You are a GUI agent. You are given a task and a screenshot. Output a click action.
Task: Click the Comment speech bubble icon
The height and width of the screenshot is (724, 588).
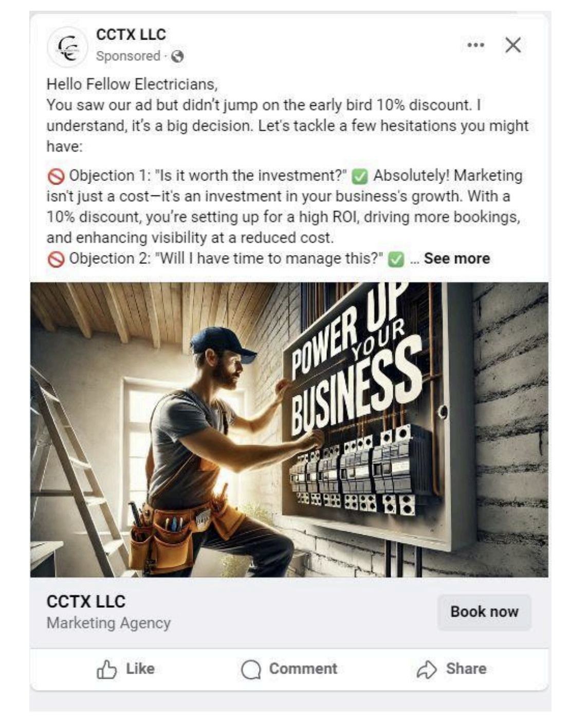251,669
